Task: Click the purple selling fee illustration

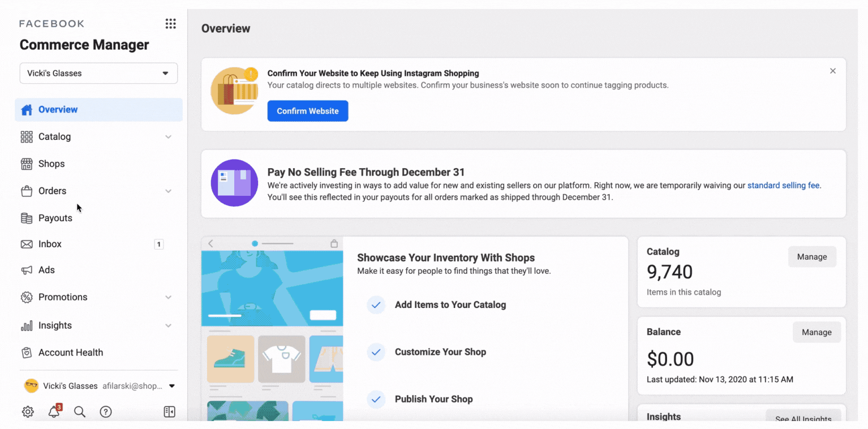Action: pos(234,183)
